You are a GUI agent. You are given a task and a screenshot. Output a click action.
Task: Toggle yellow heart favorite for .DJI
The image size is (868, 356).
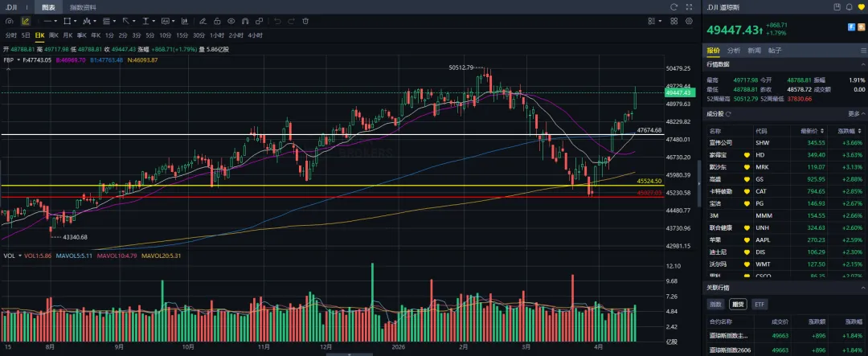point(862,7)
